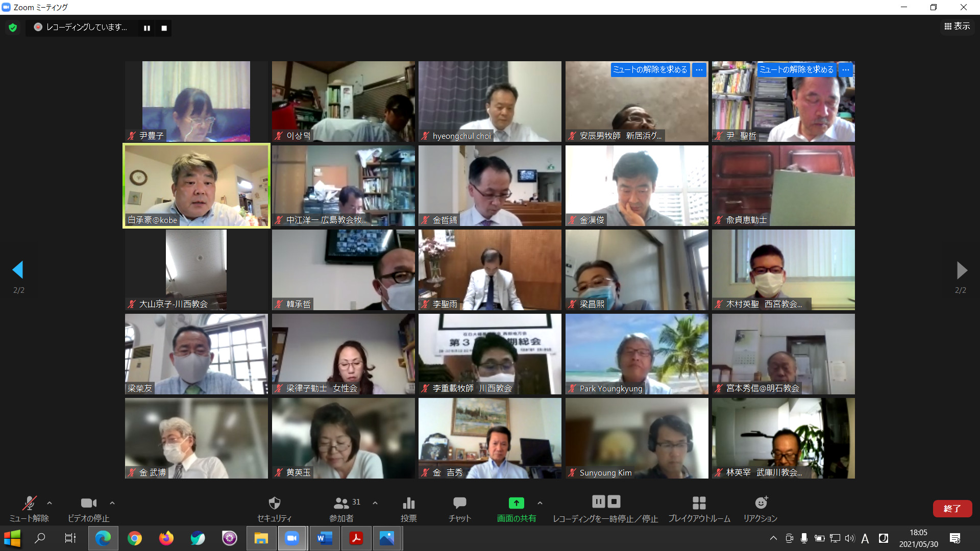Toggle the Stop Video camera button
980x551 pixels.
tap(88, 504)
